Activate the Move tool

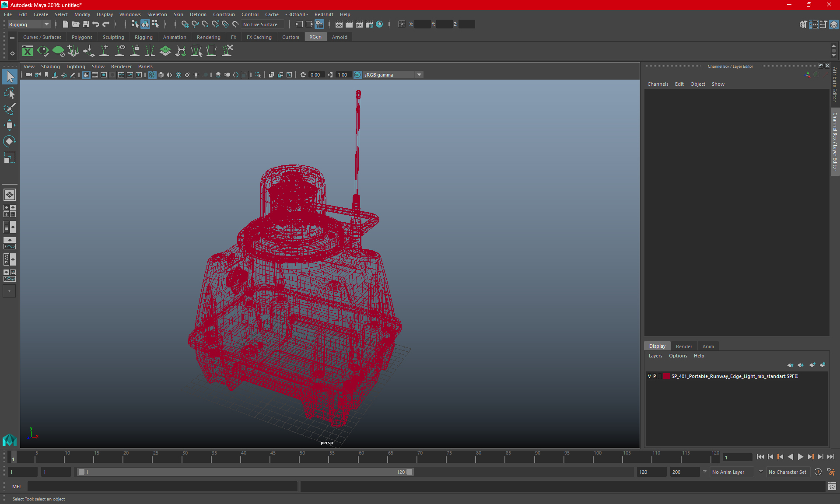click(10, 125)
